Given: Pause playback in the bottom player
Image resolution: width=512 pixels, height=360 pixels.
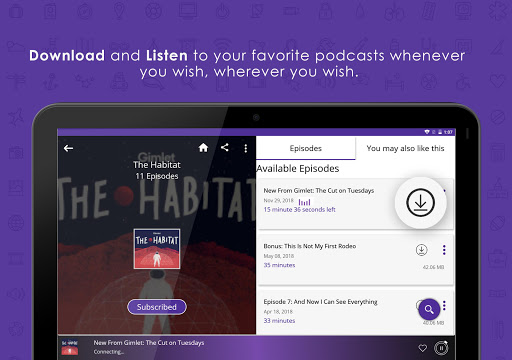Looking at the screenshot, I should (441, 348).
